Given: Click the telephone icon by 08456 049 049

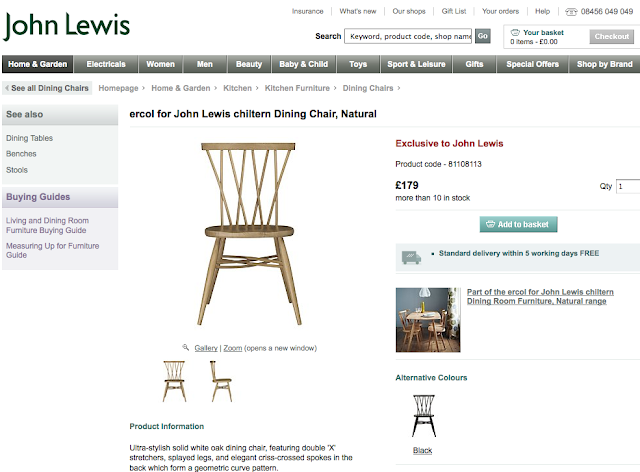Looking at the screenshot, I should pos(571,12).
